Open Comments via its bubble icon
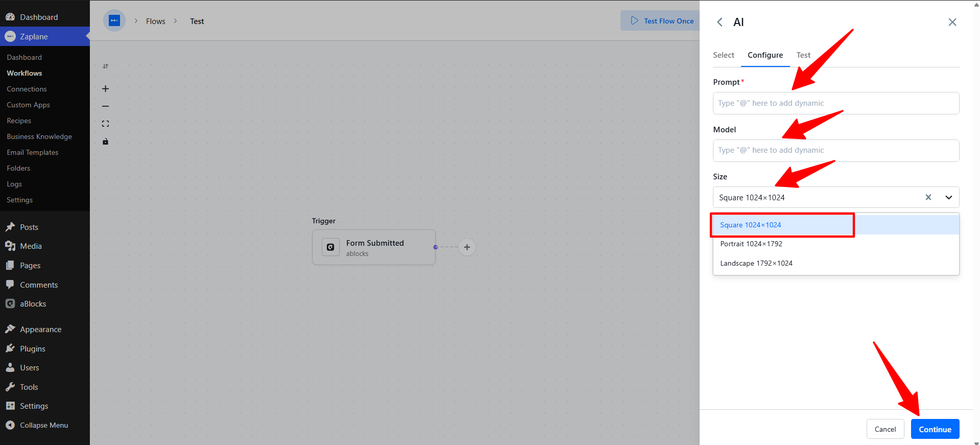Screen dimensions: 980x445 [10, 285]
